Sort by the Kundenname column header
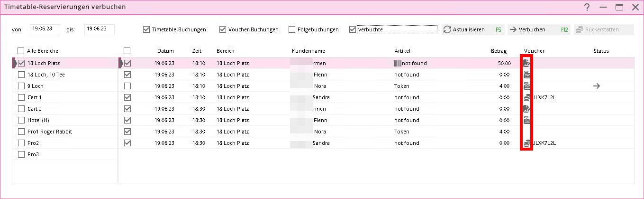644x199 pixels. (x=308, y=51)
